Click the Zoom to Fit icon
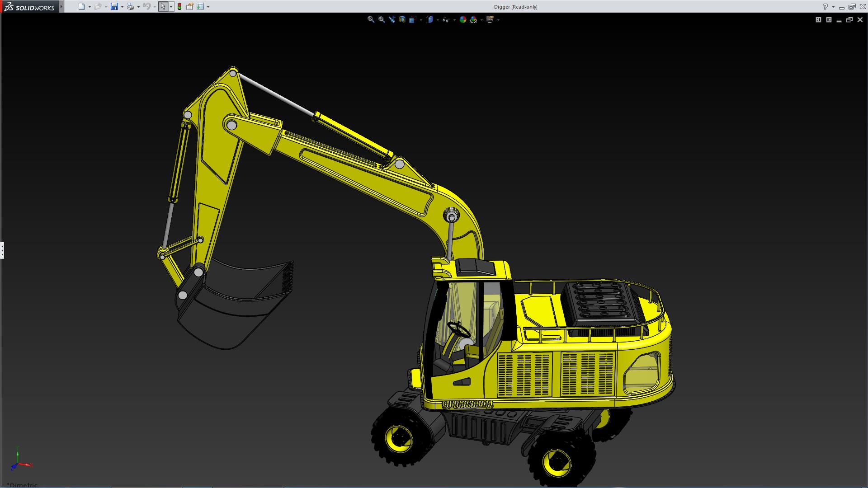Viewport: 868px width, 488px height. tap(371, 19)
